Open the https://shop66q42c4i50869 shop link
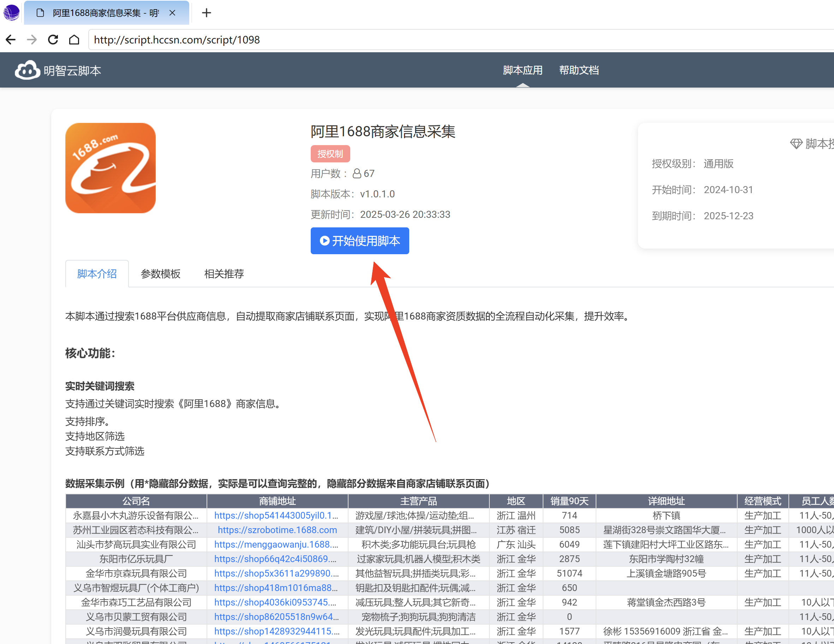834x644 pixels. pos(275,559)
